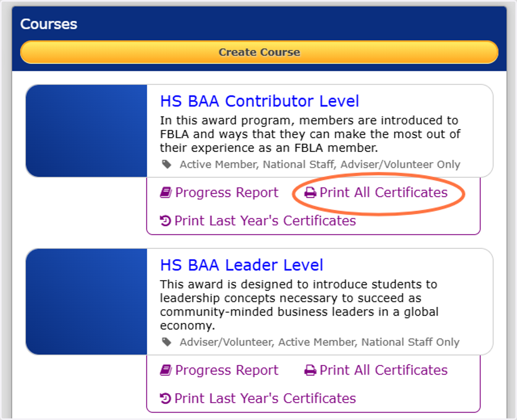Open Progress Report for Leader Level
The width and height of the screenshot is (517, 420).
219,370
